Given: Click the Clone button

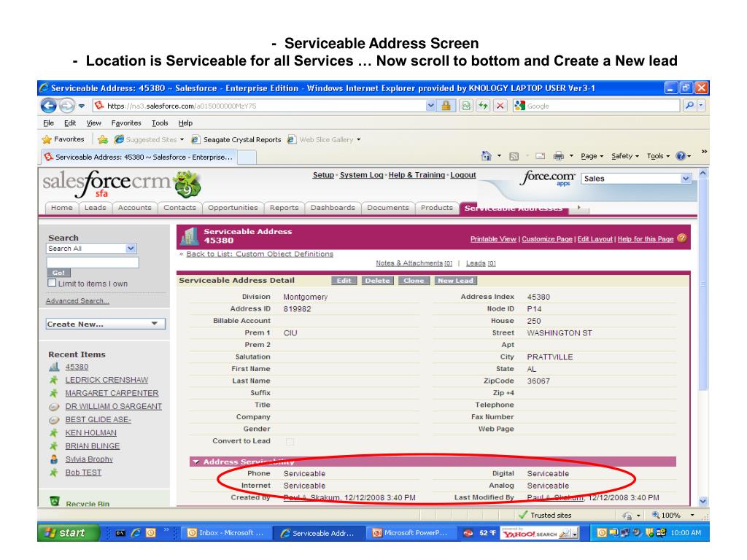Looking at the screenshot, I should [414, 281].
